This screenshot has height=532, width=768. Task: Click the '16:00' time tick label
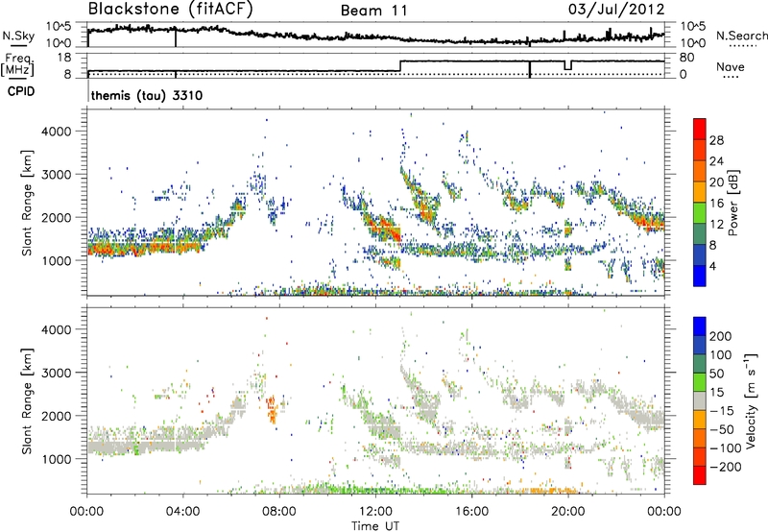[x=471, y=512]
